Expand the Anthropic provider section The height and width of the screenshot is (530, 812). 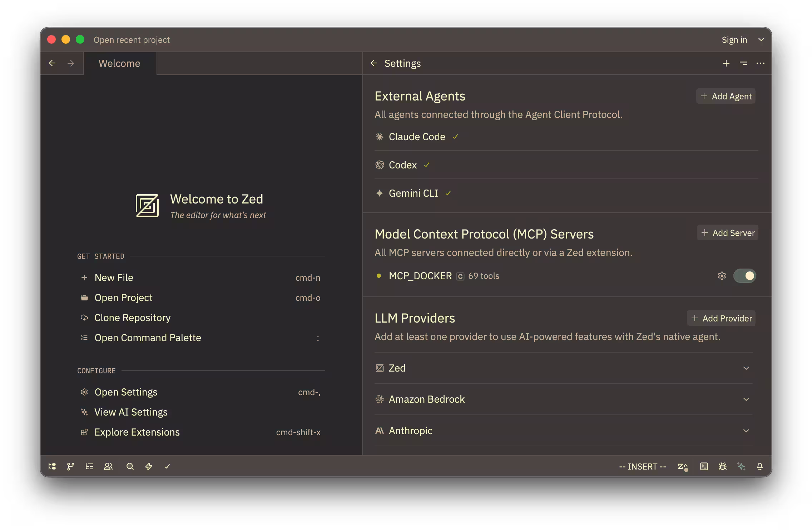746,431
